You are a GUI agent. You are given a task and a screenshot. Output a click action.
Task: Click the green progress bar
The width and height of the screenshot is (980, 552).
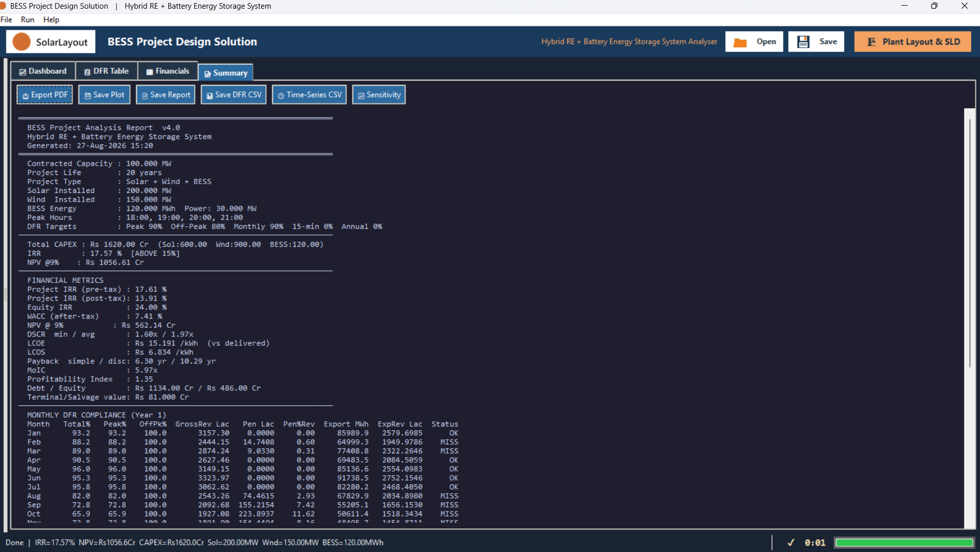(904, 542)
